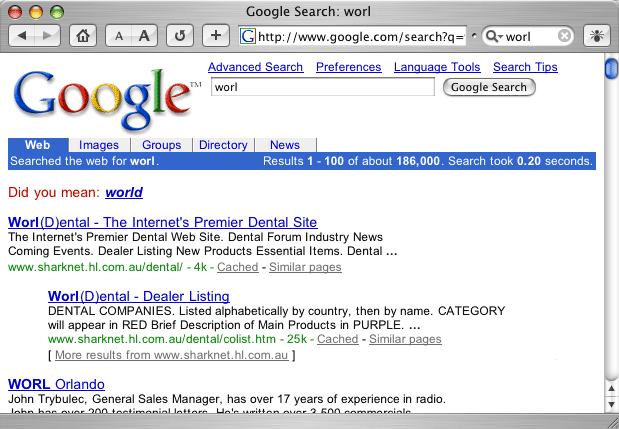Click the scrollbar up arrow

point(611,389)
